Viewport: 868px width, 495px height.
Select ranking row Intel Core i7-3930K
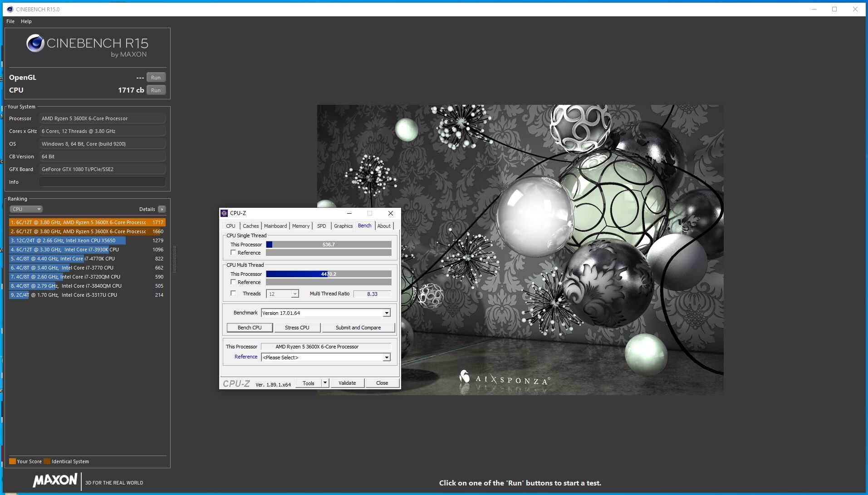(x=87, y=250)
